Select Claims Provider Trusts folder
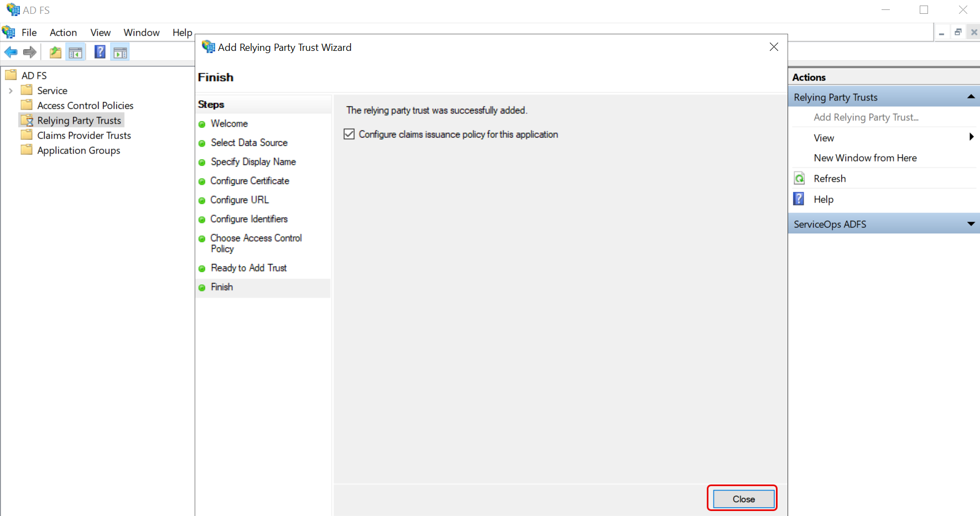Image resolution: width=980 pixels, height=516 pixels. point(84,135)
